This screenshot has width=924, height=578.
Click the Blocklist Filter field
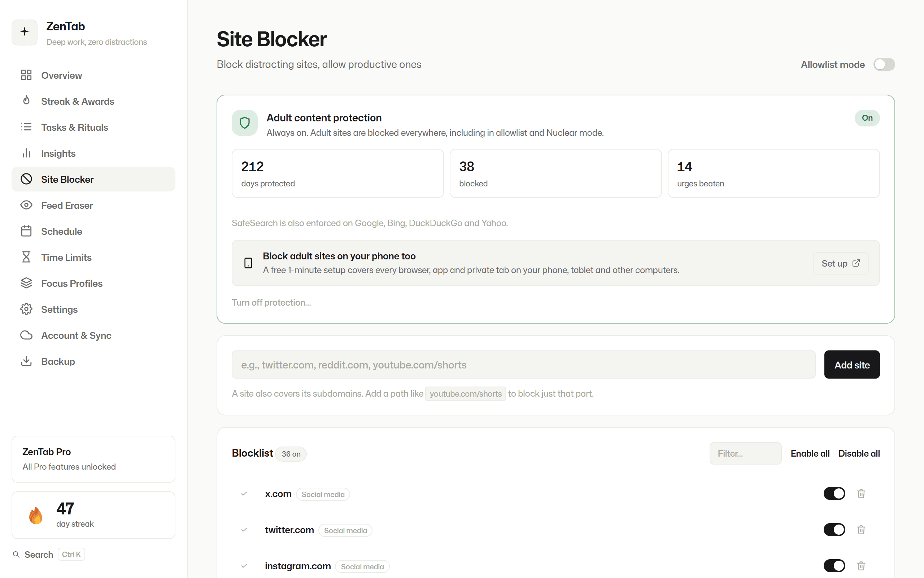click(745, 453)
